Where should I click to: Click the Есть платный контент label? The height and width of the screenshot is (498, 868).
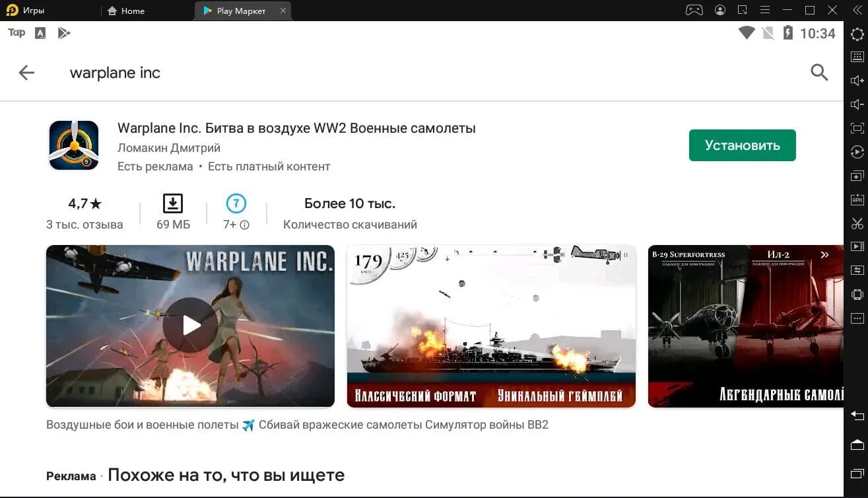point(269,166)
